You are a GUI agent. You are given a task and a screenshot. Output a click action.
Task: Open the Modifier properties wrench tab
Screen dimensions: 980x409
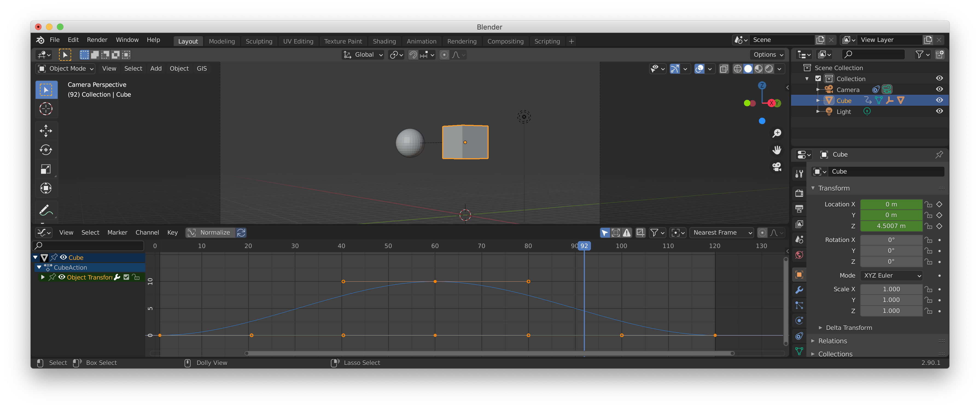click(799, 290)
